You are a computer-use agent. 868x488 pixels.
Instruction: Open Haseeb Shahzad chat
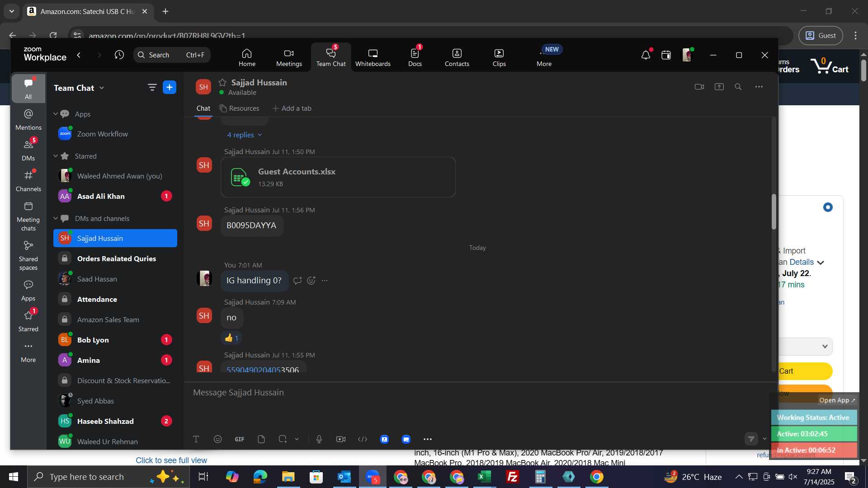[115, 421]
